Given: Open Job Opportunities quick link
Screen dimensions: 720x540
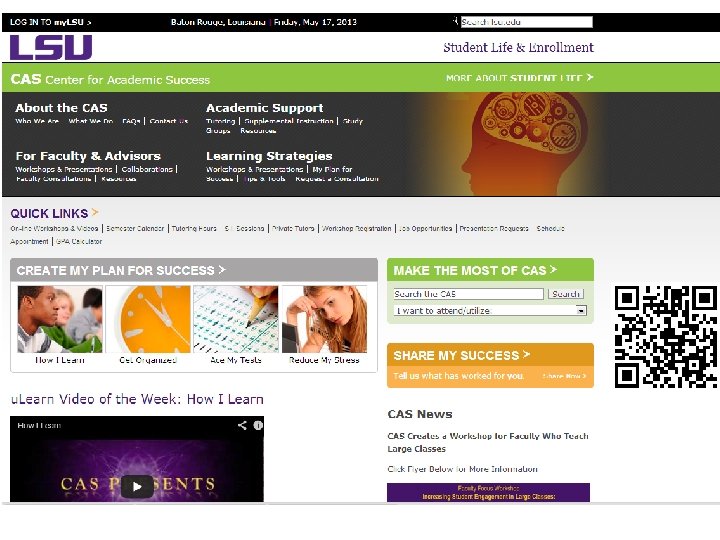Looking at the screenshot, I should pyautogui.click(x=426, y=228).
